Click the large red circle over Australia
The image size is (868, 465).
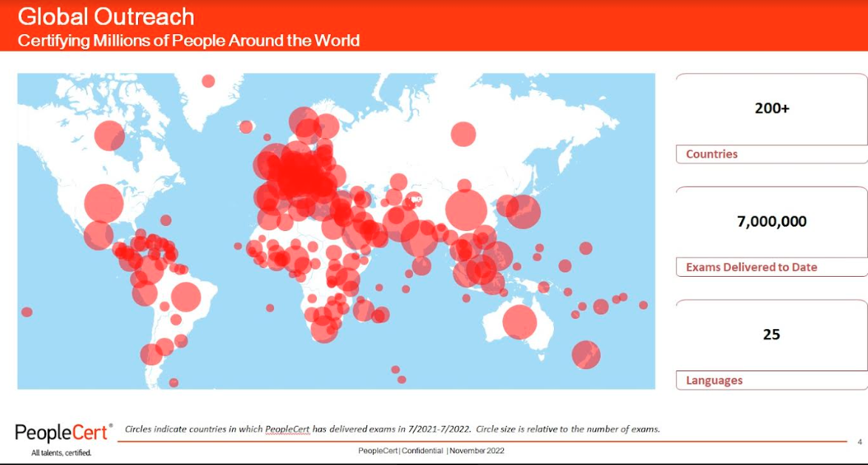pos(519,323)
